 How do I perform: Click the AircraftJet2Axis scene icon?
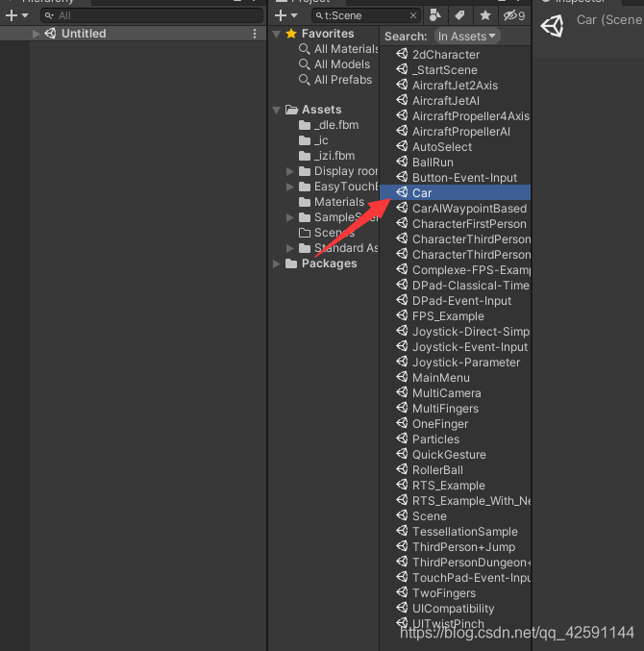(x=402, y=85)
